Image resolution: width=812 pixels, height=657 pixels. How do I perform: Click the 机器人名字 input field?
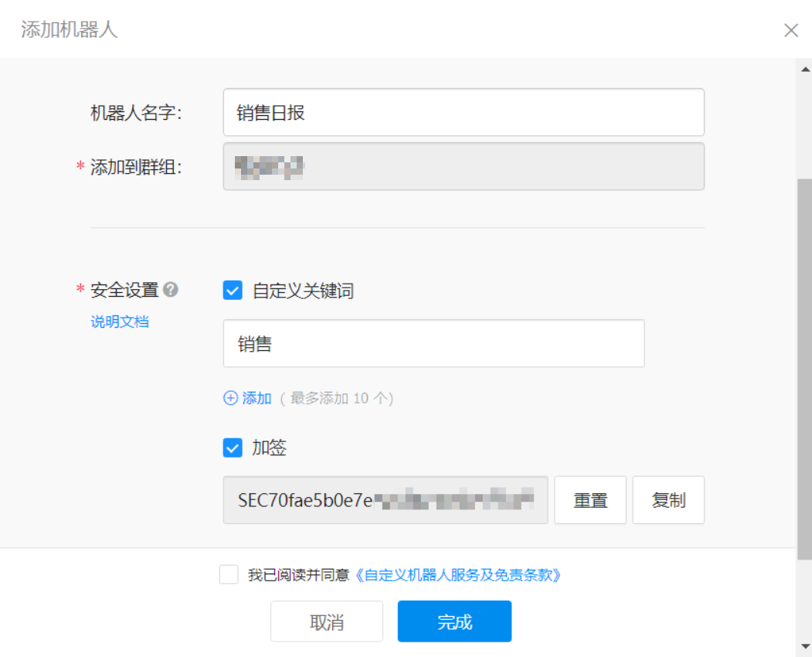coord(464,112)
